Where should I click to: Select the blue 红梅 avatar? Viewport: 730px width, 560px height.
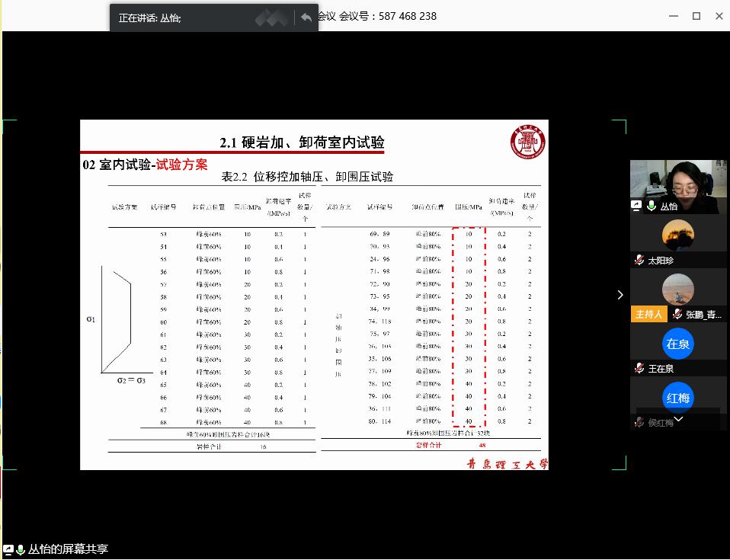[x=678, y=398]
